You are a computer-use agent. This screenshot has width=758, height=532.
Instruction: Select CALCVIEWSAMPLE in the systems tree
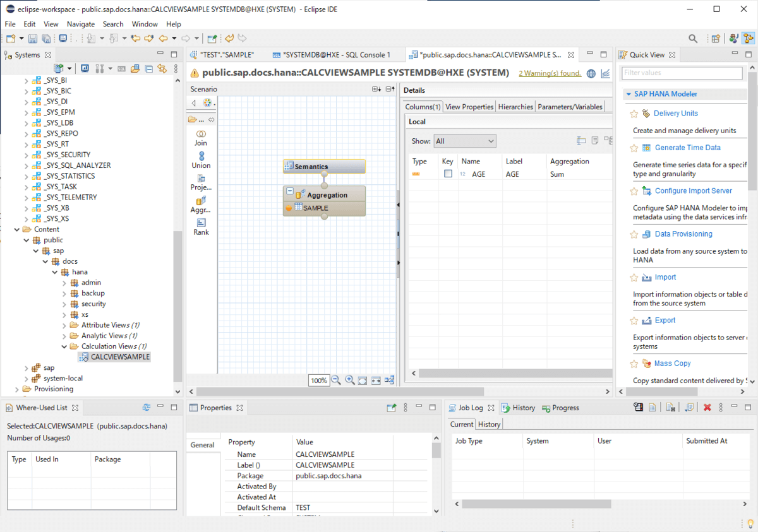pyautogui.click(x=120, y=357)
